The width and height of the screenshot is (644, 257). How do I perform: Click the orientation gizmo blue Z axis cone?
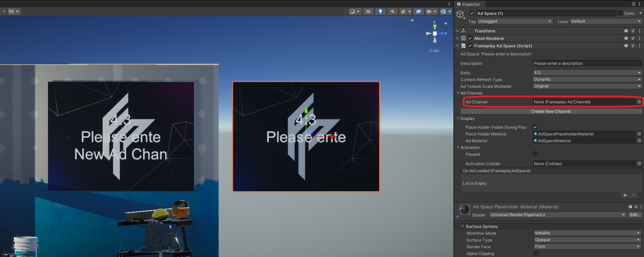[x=441, y=33]
